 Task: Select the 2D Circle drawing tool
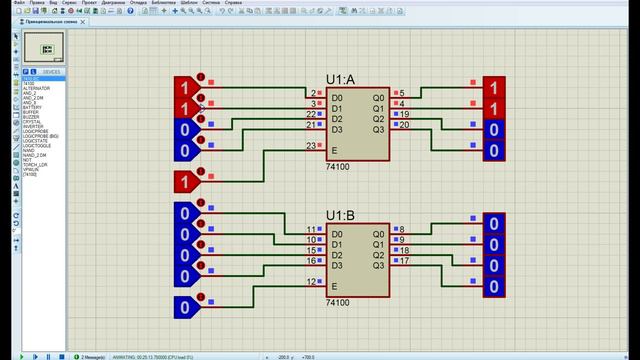[x=16, y=162]
